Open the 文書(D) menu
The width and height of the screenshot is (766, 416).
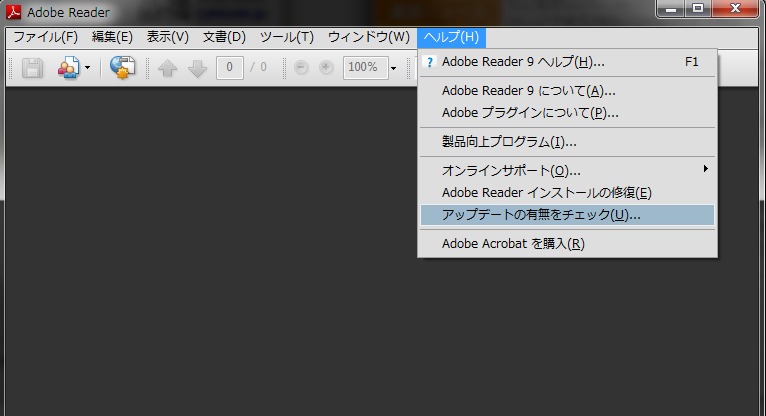[x=224, y=37]
